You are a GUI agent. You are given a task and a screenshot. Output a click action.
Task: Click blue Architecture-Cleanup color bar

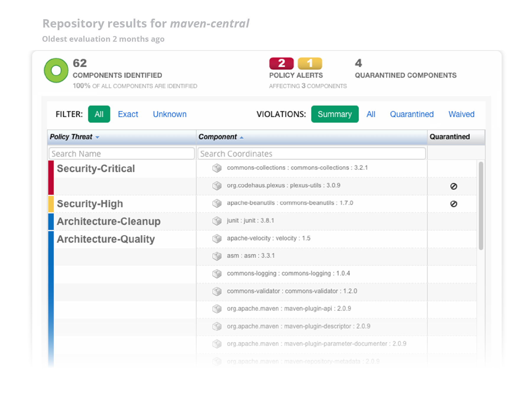point(51,221)
